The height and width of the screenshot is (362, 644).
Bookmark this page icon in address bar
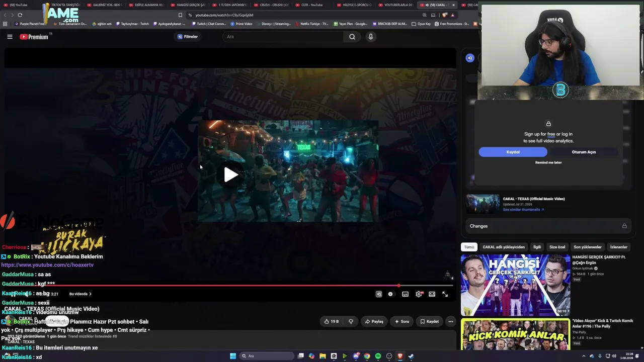(x=181, y=15)
